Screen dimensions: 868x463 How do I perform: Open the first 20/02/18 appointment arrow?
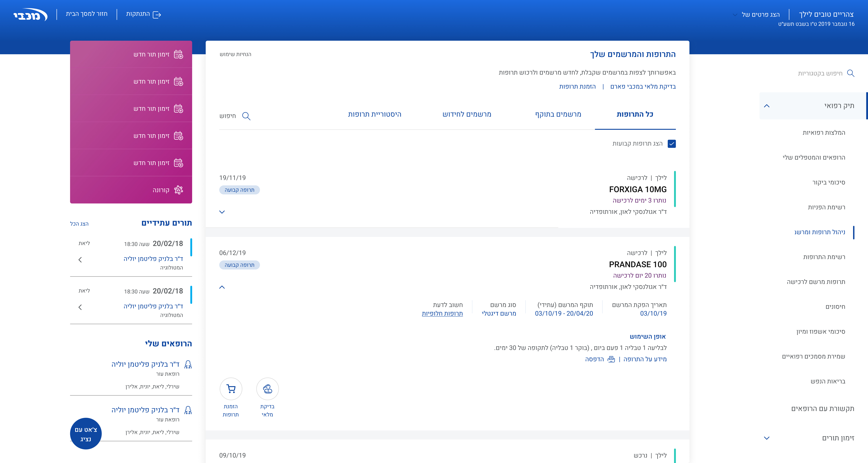click(80, 260)
